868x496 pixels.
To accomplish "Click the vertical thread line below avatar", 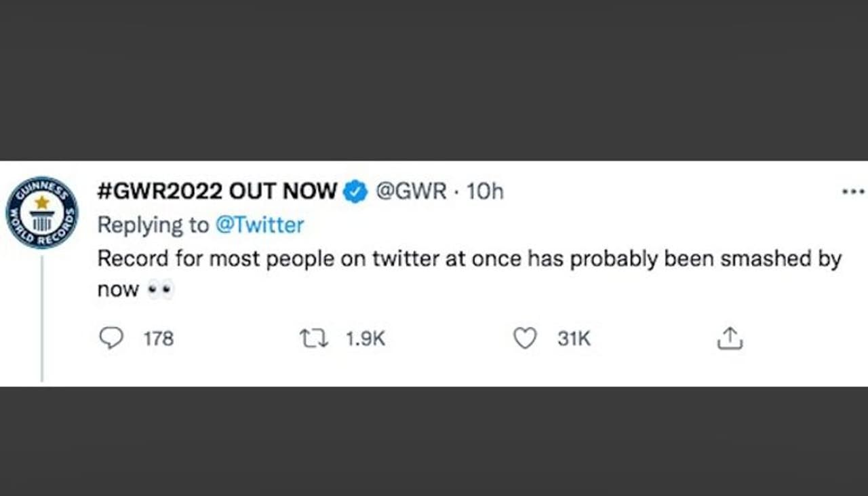I will [x=42, y=319].
